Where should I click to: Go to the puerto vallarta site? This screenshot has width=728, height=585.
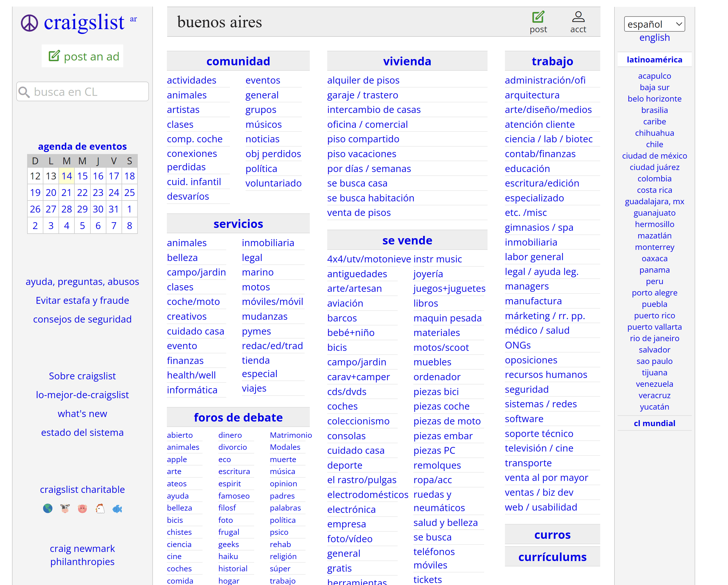click(654, 327)
